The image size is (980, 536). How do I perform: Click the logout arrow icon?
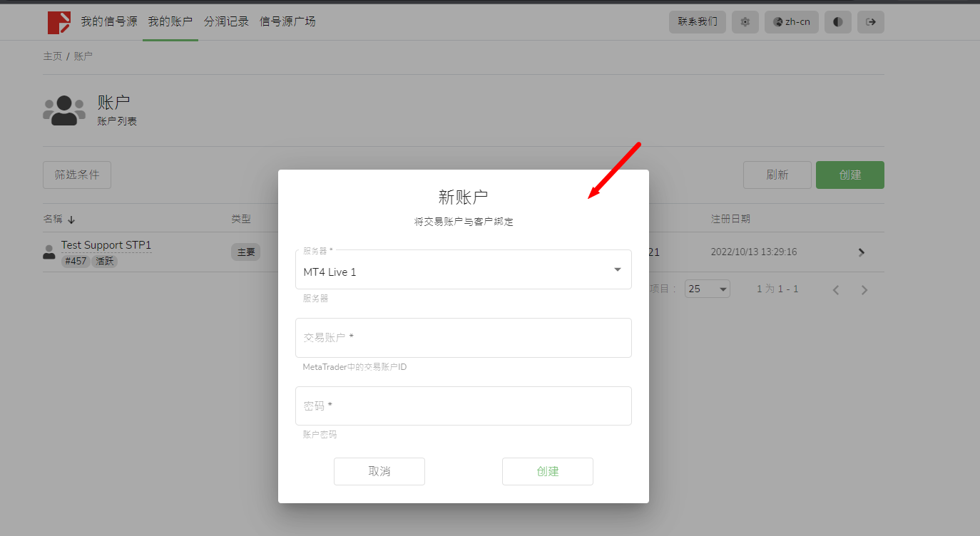point(871,22)
